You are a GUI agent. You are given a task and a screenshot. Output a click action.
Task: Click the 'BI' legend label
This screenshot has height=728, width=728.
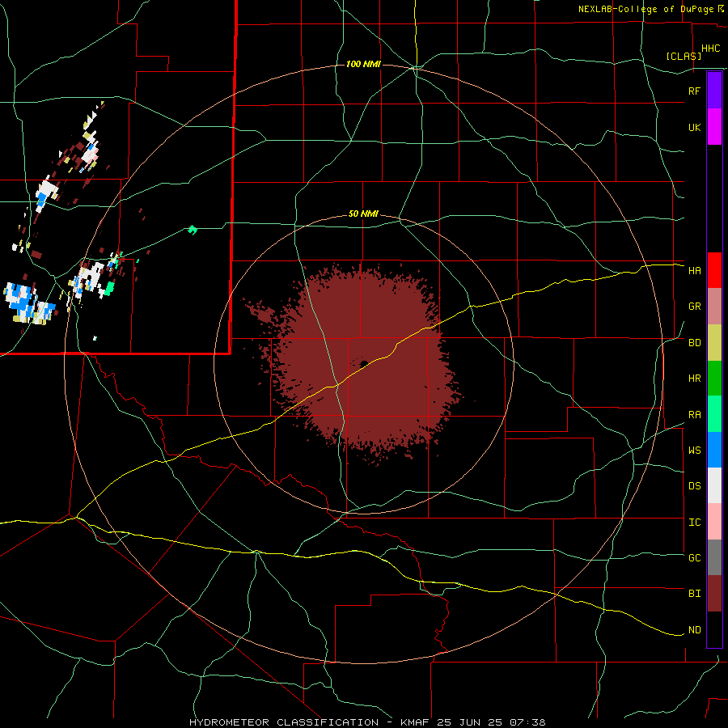[694, 594]
